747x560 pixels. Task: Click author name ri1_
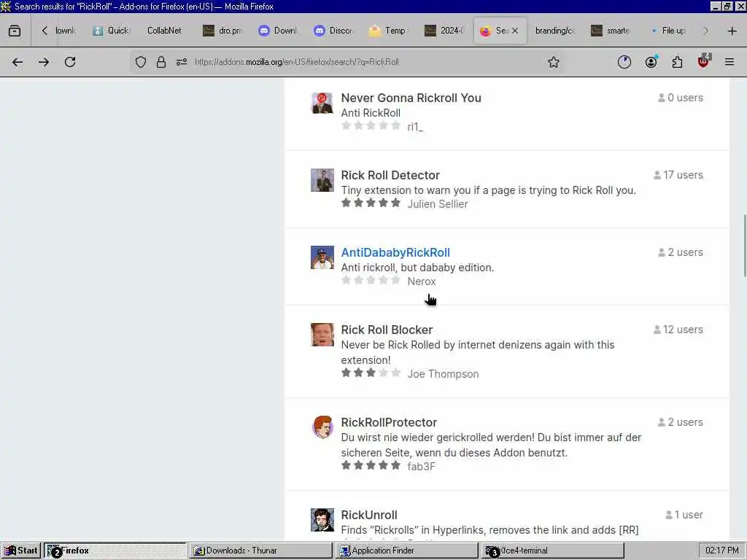click(415, 127)
